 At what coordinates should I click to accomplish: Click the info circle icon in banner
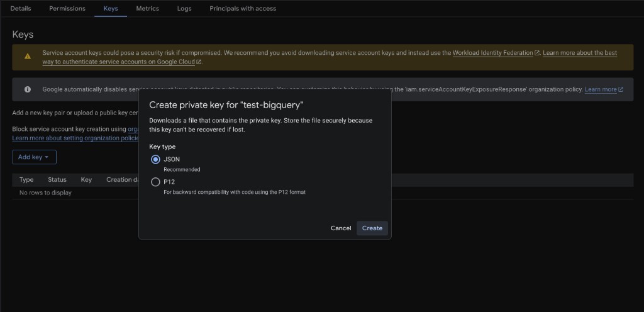click(x=28, y=89)
